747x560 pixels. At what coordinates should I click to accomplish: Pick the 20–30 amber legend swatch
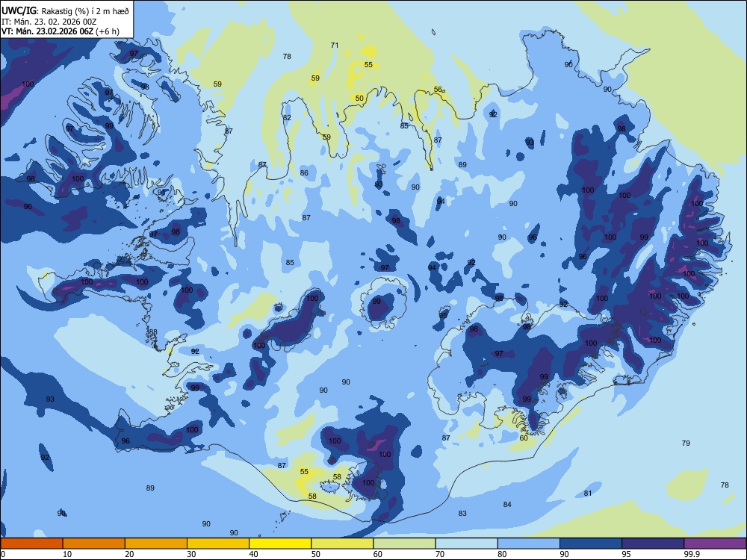tap(156, 544)
